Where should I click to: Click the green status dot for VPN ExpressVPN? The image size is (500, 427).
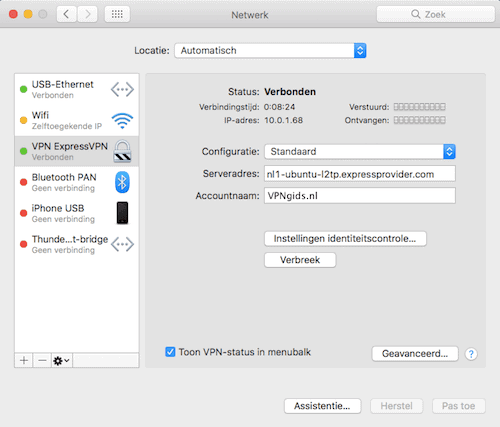(x=23, y=151)
